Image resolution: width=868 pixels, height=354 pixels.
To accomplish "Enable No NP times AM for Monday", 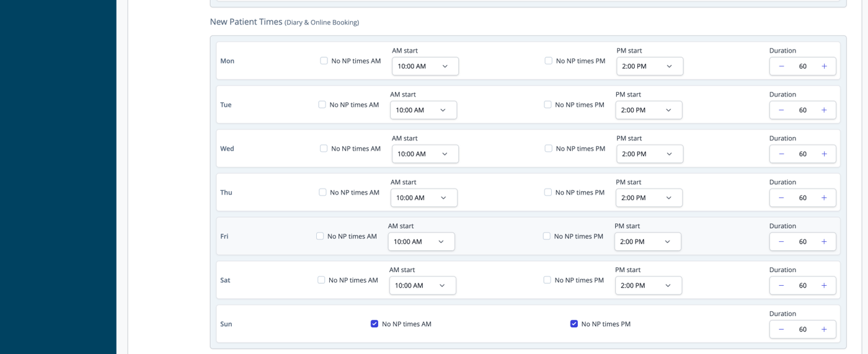I will (x=324, y=61).
